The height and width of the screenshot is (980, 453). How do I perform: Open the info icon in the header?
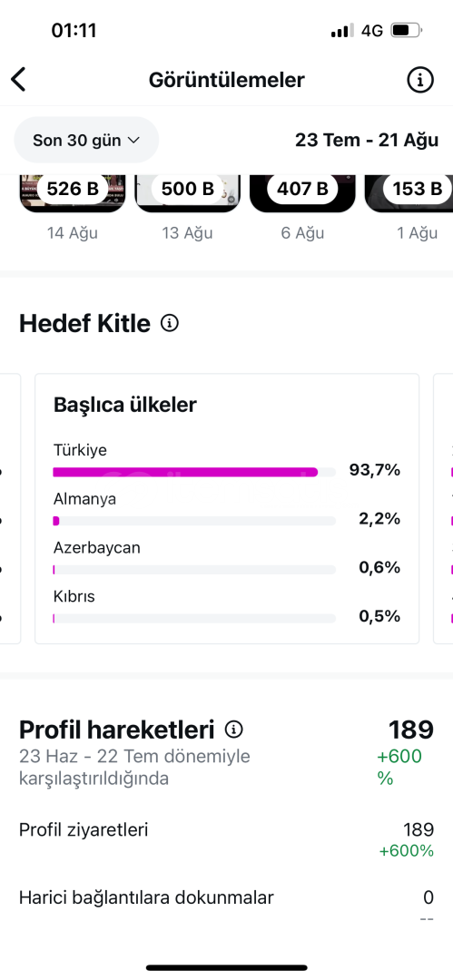419,79
